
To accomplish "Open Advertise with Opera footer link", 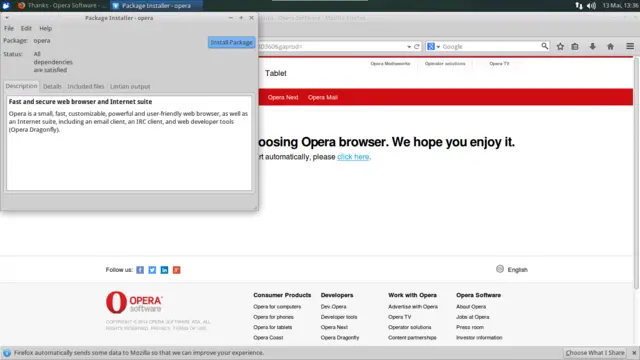I will coord(413,307).
